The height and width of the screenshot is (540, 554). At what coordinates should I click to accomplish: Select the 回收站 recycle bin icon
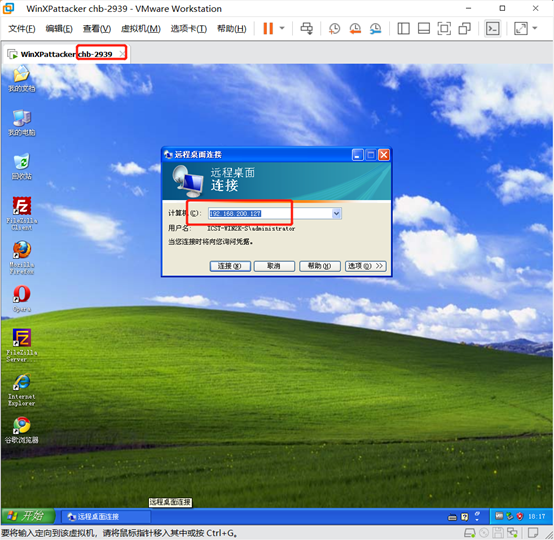(22, 166)
